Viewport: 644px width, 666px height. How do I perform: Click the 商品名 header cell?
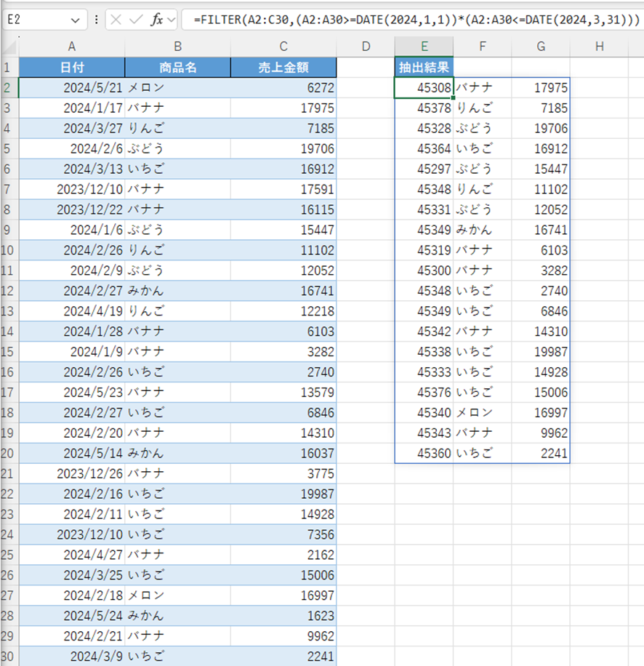[x=177, y=68]
